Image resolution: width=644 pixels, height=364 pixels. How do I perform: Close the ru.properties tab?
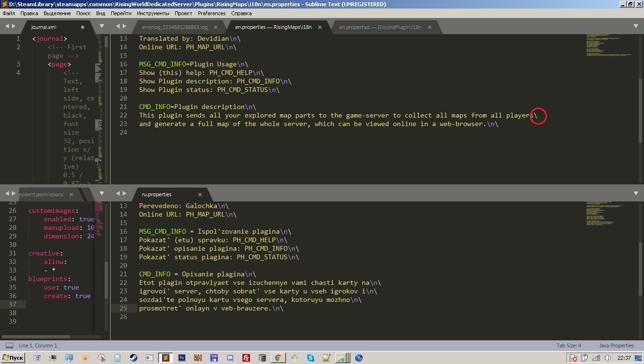pos(200,194)
